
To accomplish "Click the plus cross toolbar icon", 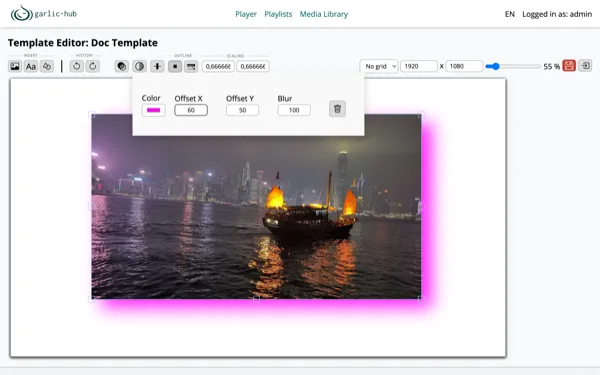I will (x=157, y=66).
